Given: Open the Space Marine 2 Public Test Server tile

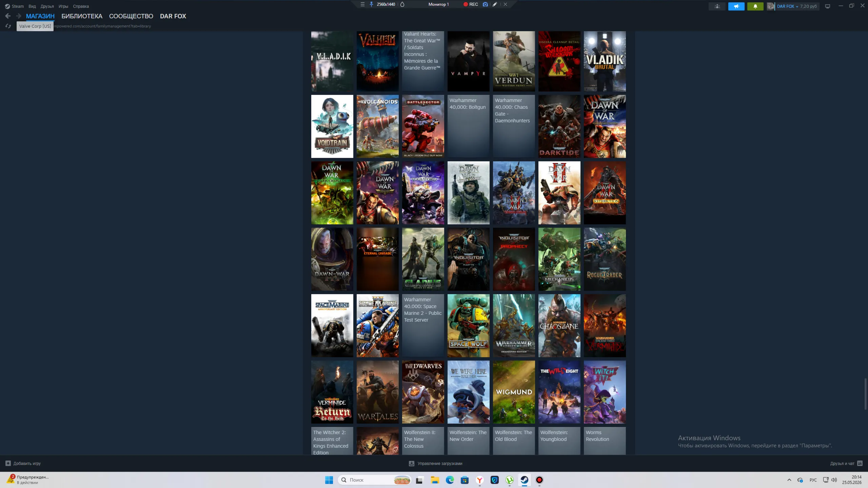Looking at the screenshot, I should [x=423, y=326].
